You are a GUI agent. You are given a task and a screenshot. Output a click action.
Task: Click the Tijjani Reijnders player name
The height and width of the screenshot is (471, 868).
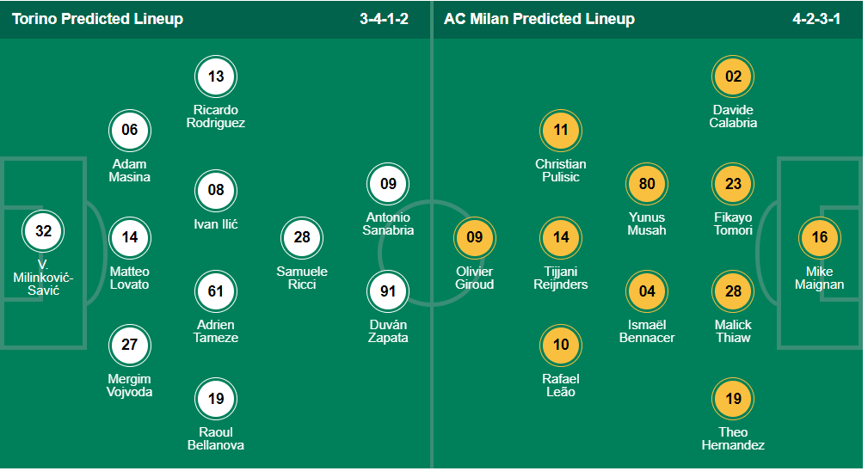coord(561,278)
